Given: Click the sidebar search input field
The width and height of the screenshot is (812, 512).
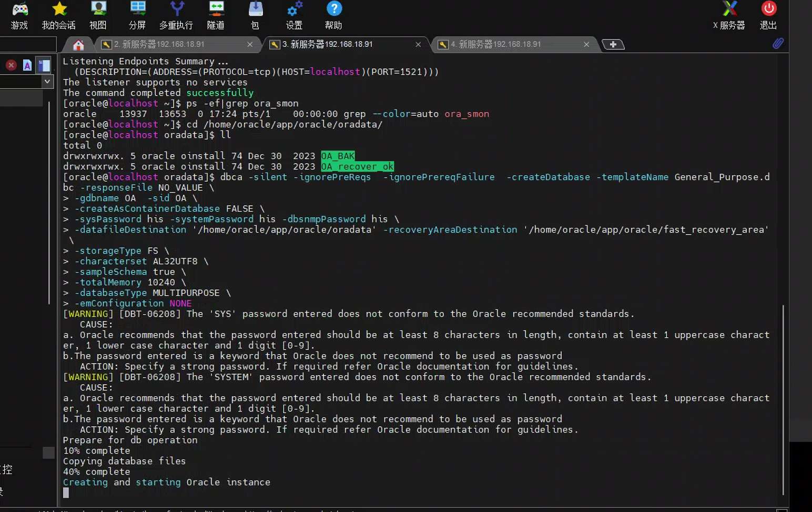Looking at the screenshot, I should [x=28, y=45].
